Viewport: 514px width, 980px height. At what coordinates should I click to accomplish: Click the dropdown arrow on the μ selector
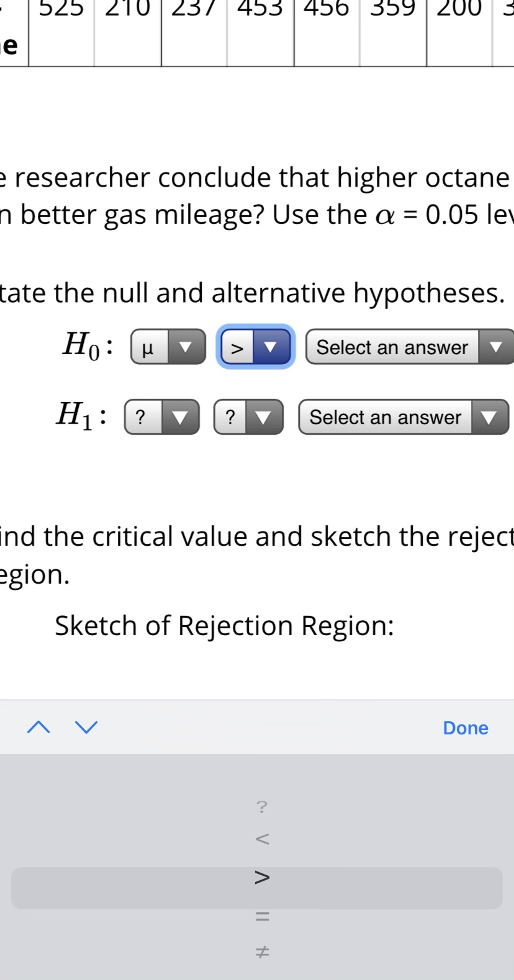coord(186,347)
